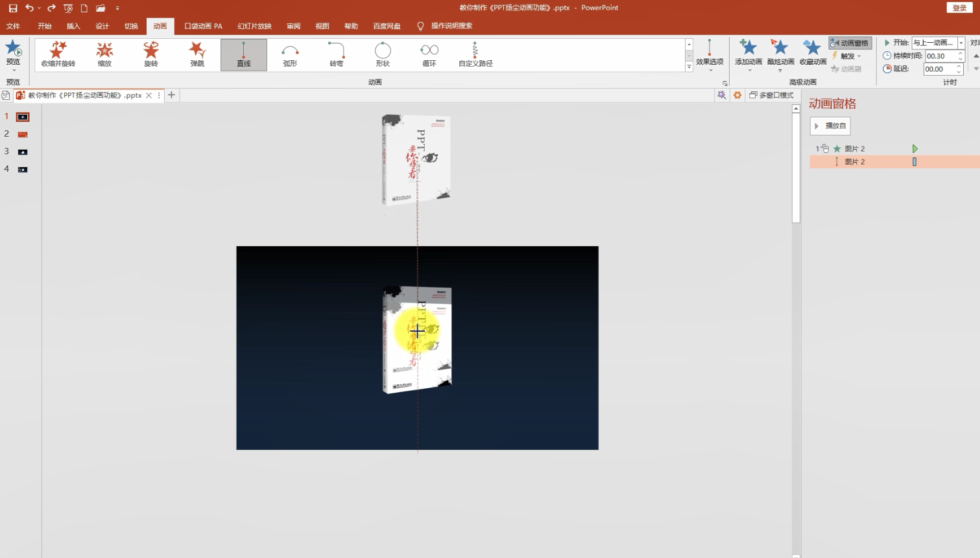
Task: Decrease the 延迟 delay value
Action: (x=959, y=71)
